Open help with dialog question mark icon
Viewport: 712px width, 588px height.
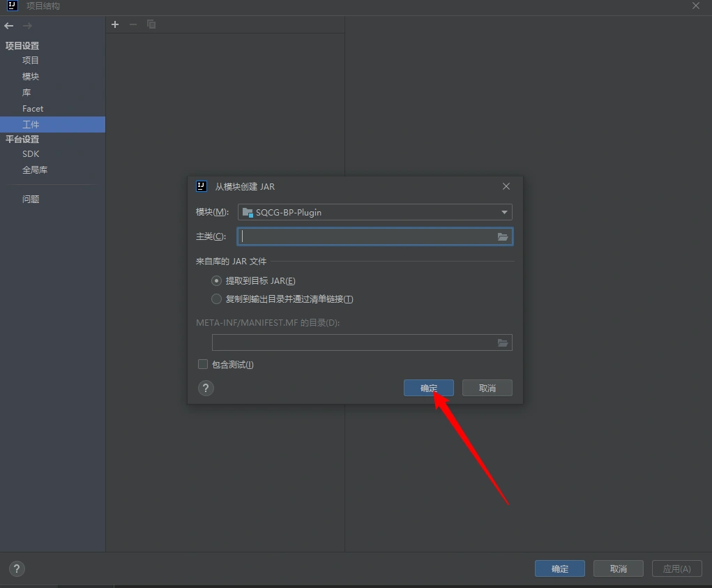[x=206, y=389]
